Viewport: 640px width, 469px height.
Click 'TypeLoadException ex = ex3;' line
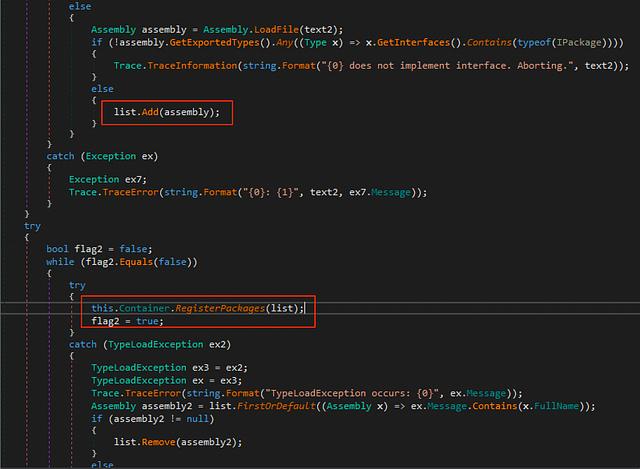tap(167, 380)
